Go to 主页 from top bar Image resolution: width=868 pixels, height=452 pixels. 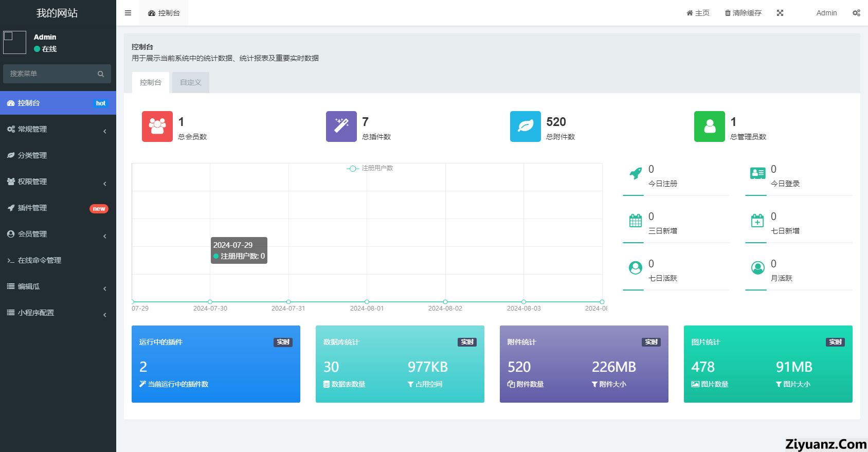click(x=698, y=13)
